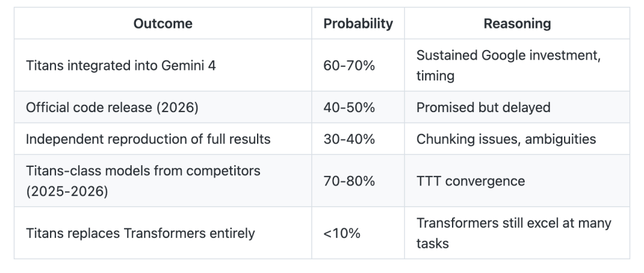
Task: Click the 'TTT convergence' reasoning text
Action: pyautogui.click(x=470, y=181)
